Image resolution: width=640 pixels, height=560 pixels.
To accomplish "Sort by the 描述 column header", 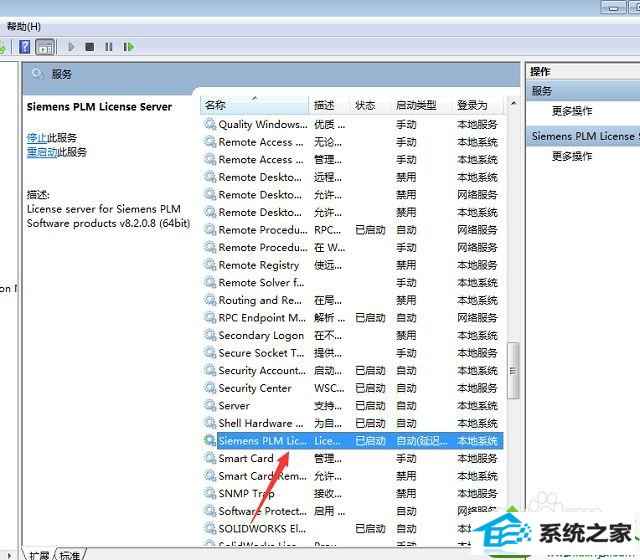I will tap(329, 105).
